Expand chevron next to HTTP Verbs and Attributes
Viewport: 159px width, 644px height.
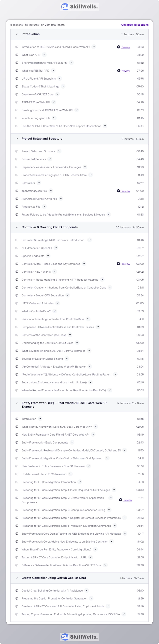click(57, 303)
